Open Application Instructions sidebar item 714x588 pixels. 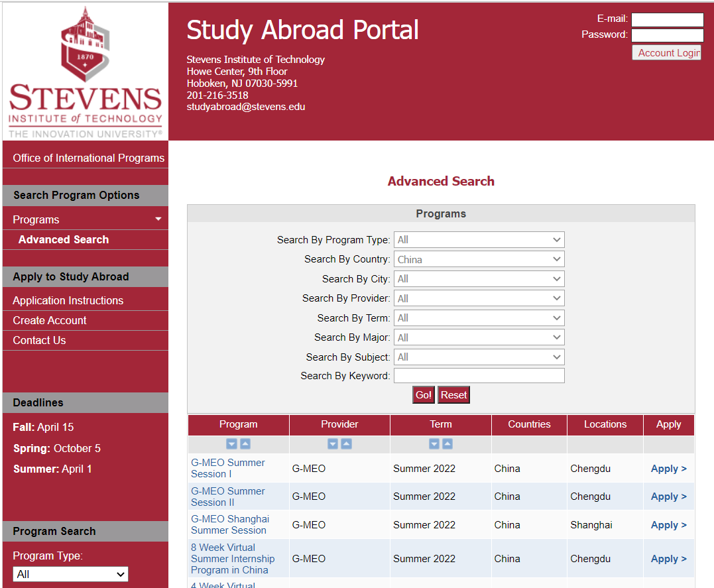[86, 300]
